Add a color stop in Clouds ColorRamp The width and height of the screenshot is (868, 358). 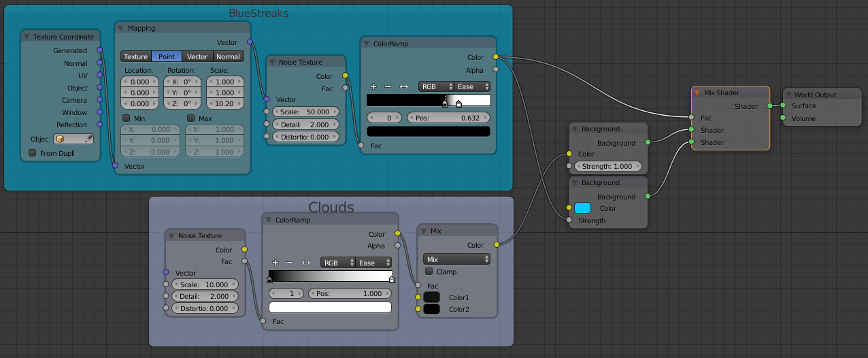pos(275,262)
